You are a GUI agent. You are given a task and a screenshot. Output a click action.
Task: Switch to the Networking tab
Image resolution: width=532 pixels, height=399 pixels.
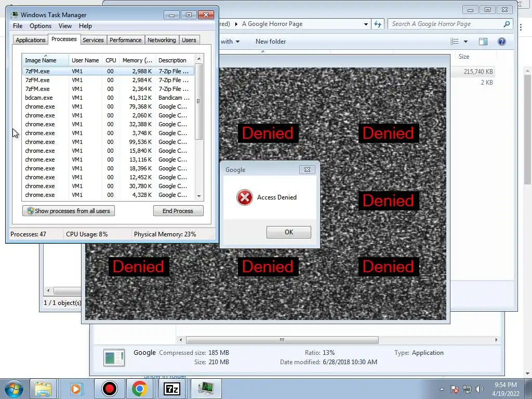pyautogui.click(x=162, y=40)
